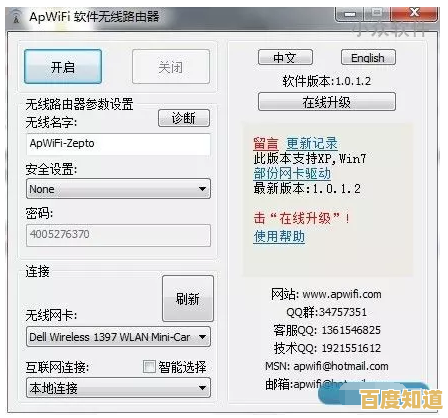
Task: Minimize the ApWiFi window
Action: point(349,14)
